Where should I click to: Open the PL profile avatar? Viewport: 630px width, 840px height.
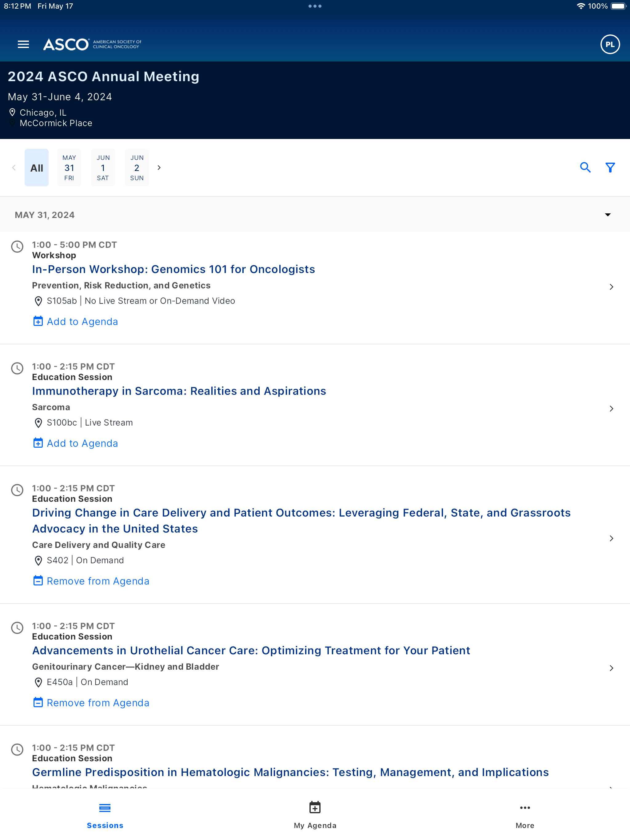(x=610, y=45)
